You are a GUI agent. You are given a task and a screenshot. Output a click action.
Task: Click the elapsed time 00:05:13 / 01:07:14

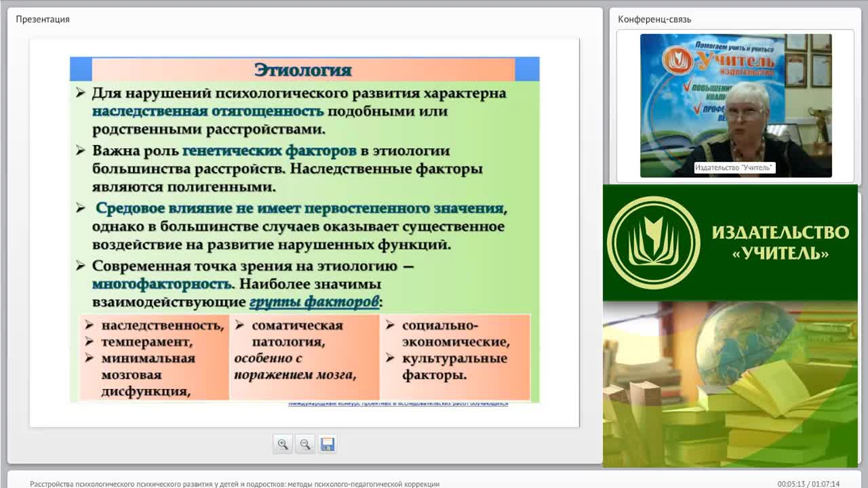tap(808, 484)
